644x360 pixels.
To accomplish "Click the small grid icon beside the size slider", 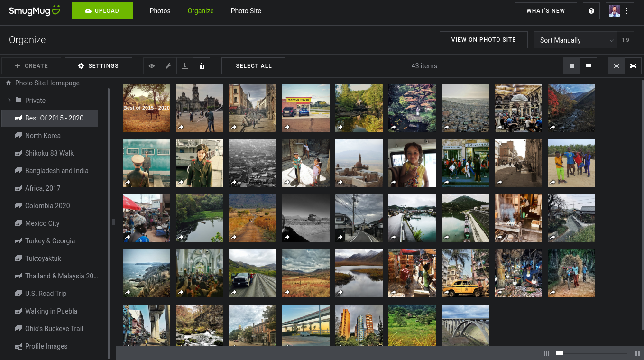I will point(546,353).
